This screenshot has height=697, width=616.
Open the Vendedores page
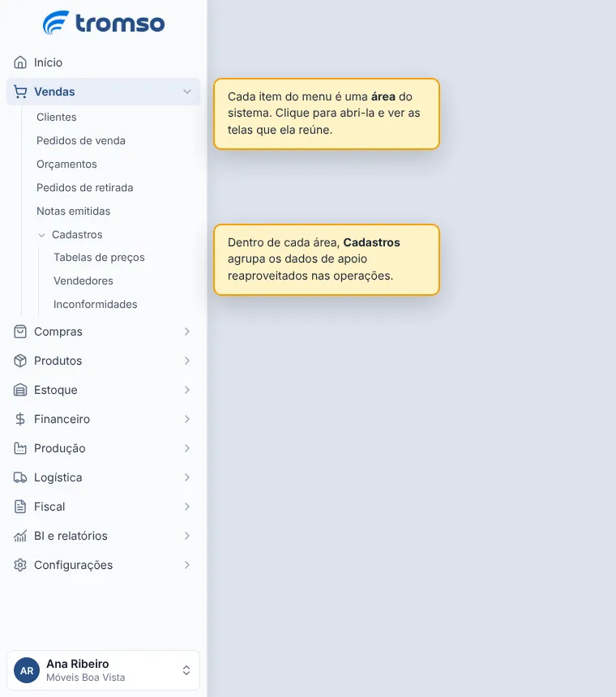[83, 281]
